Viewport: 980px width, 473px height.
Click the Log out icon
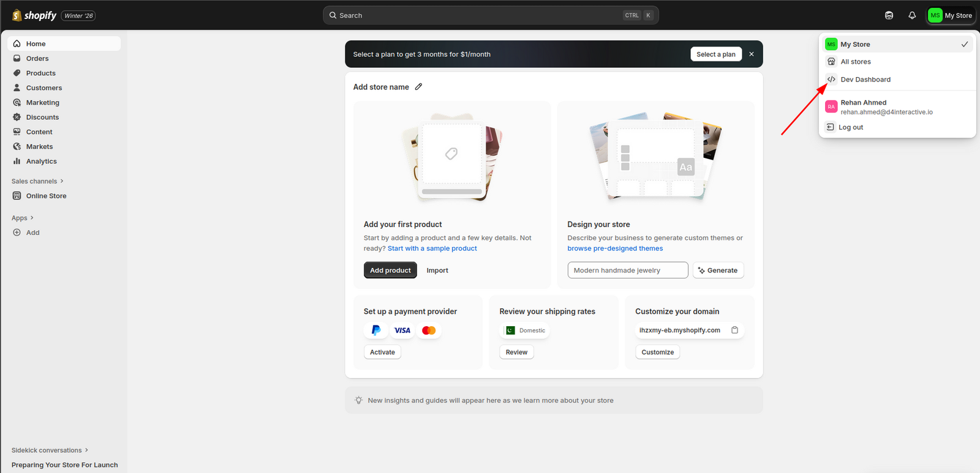point(831,127)
